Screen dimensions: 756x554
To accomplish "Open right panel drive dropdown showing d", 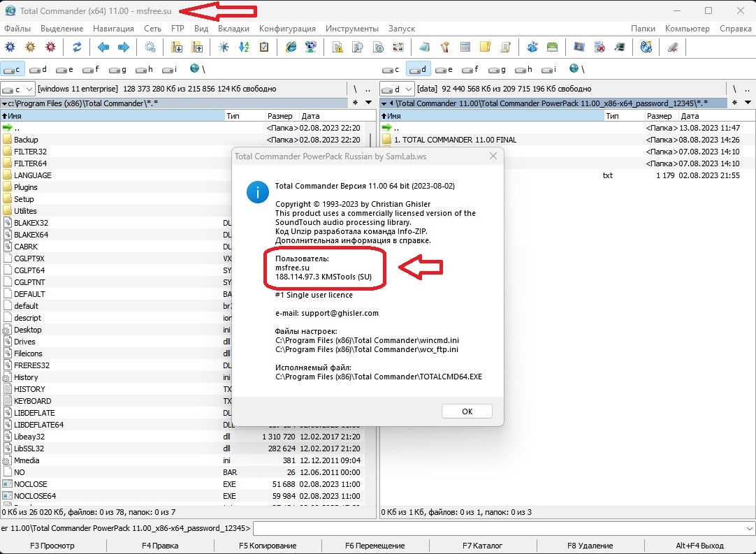I will click(397, 89).
